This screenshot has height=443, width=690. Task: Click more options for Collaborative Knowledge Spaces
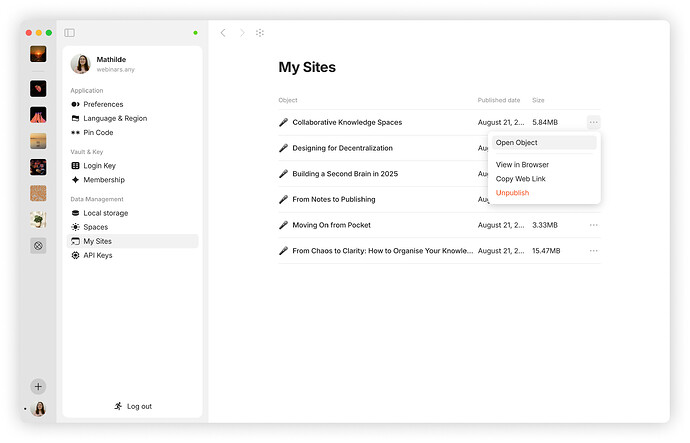click(x=594, y=122)
